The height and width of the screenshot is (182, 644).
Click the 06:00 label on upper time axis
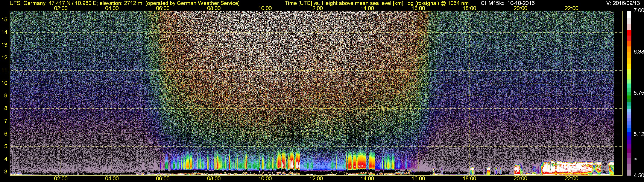click(x=163, y=8)
